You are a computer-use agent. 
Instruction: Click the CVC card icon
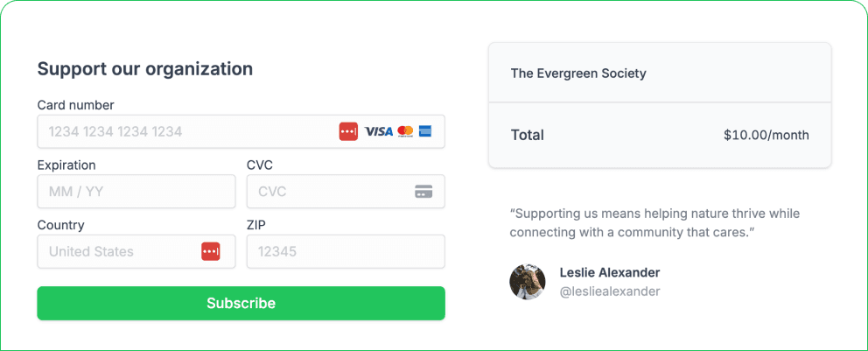[x=423, y=192]
